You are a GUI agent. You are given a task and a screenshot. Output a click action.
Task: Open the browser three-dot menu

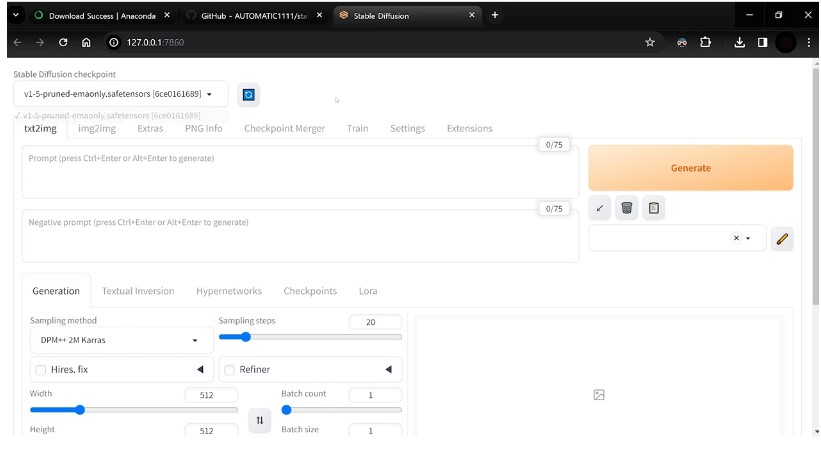pos(808,42)
